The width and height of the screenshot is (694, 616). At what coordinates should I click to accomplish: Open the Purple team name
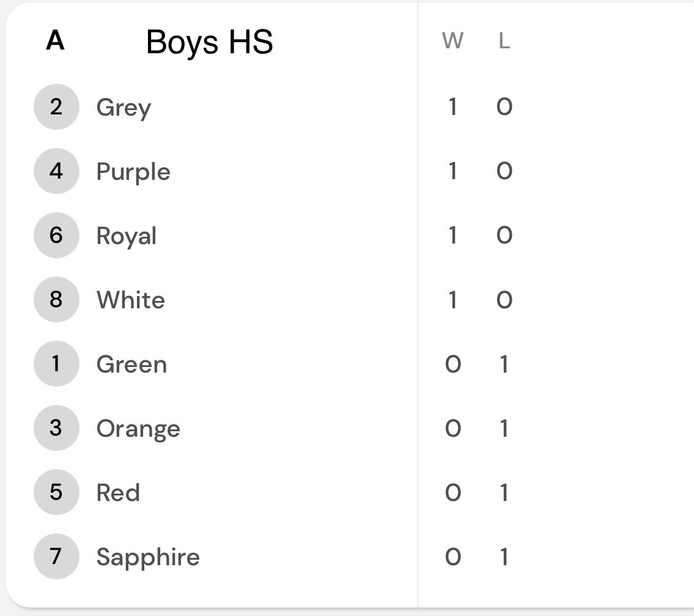[x=133, y=173]
